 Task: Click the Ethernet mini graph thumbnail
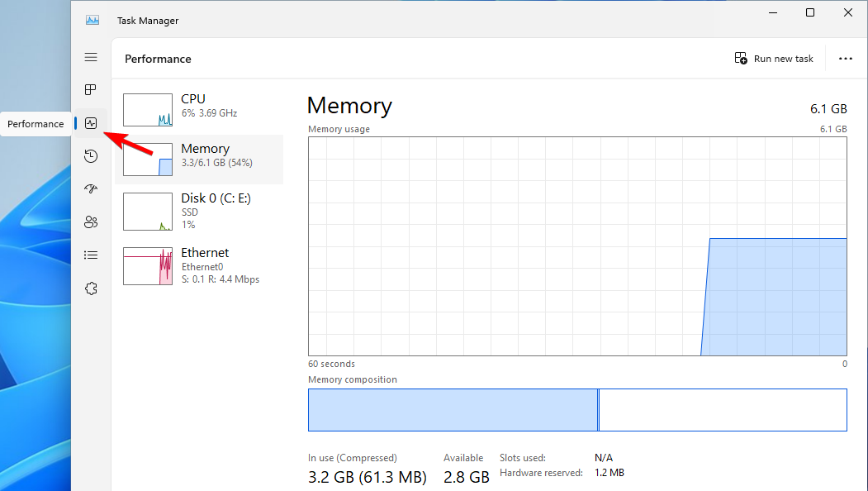click(x=148, y=265)
